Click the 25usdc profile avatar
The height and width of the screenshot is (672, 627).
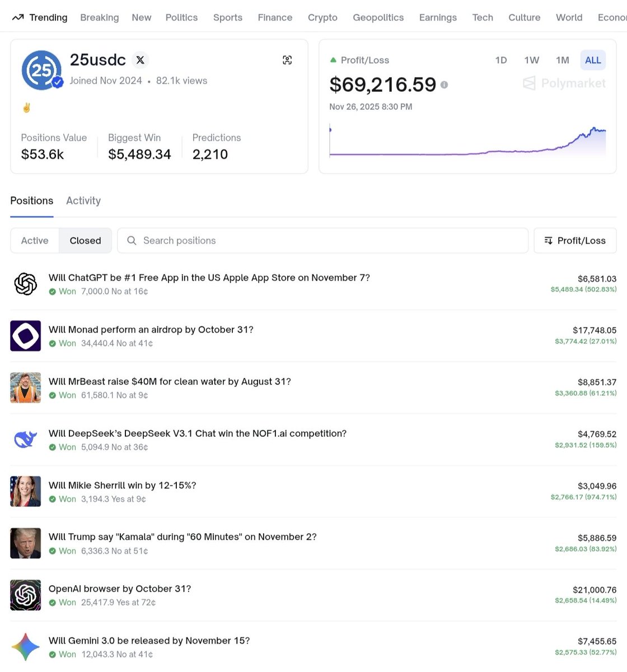tap(41, 71)
